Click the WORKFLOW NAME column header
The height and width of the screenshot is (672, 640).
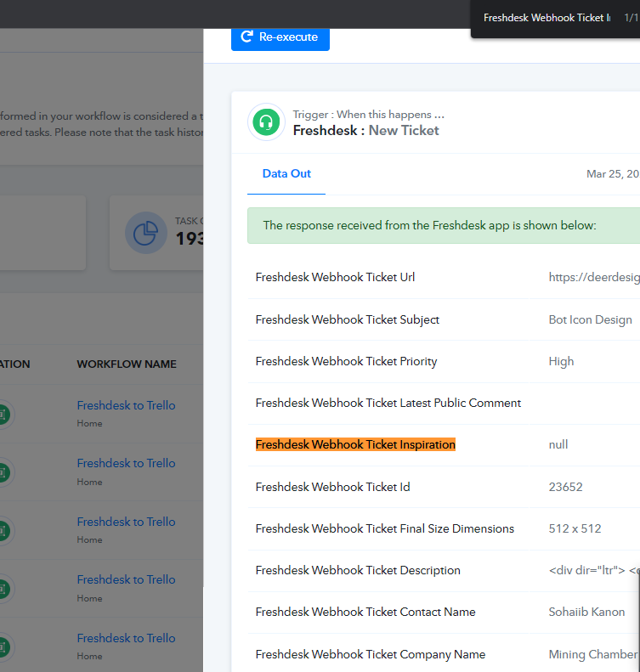[x=127, y=364]
